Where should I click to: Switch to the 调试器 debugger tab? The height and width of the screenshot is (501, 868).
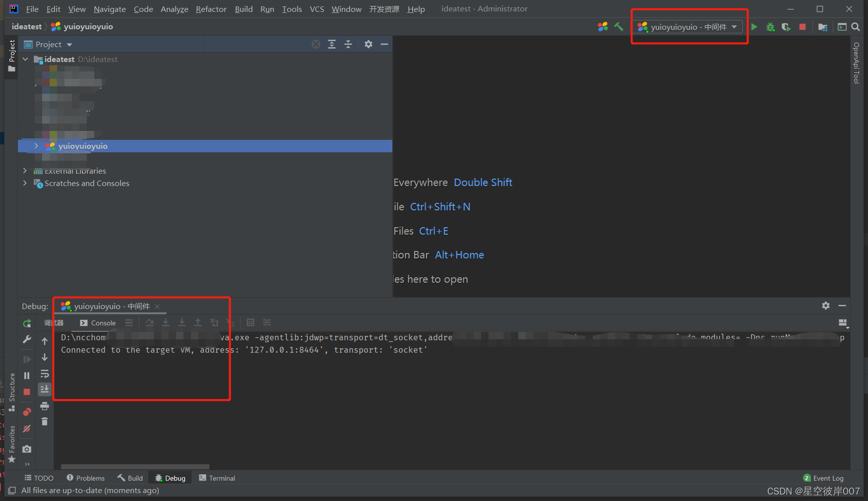point(54,323)
